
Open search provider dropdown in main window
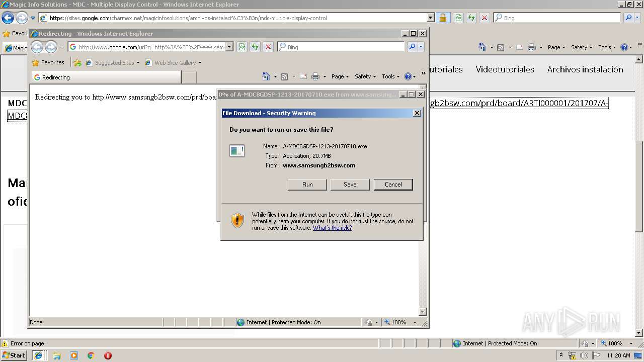(637, 18)
